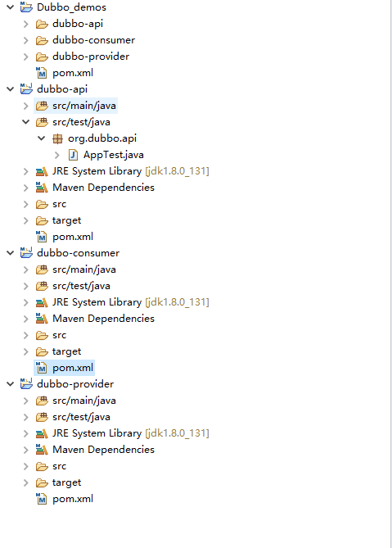
Task: Expand the target folder under dubbo-provider
Action: [x=26, y=482]
